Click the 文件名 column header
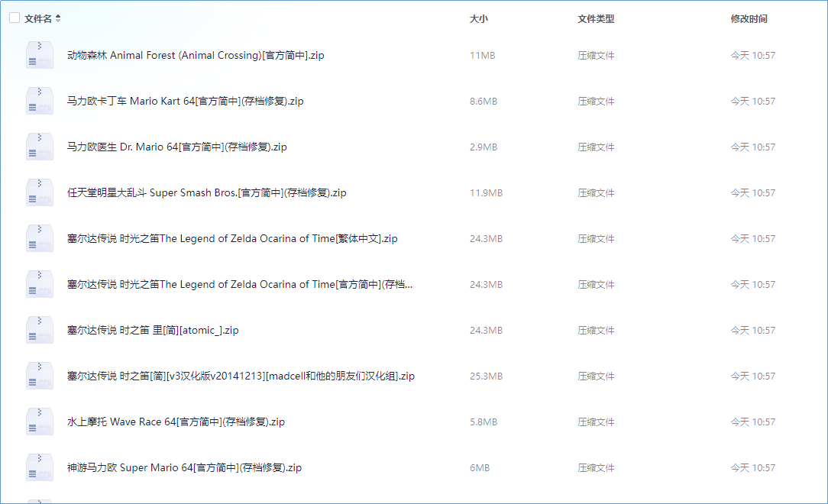828x504 pixels. click(38, 18)
